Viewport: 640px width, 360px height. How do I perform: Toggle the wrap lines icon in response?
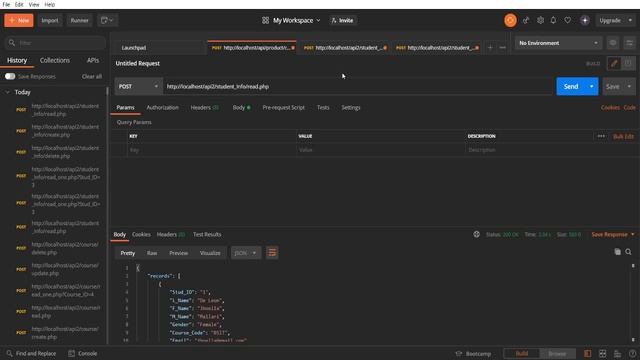(272, 253)
